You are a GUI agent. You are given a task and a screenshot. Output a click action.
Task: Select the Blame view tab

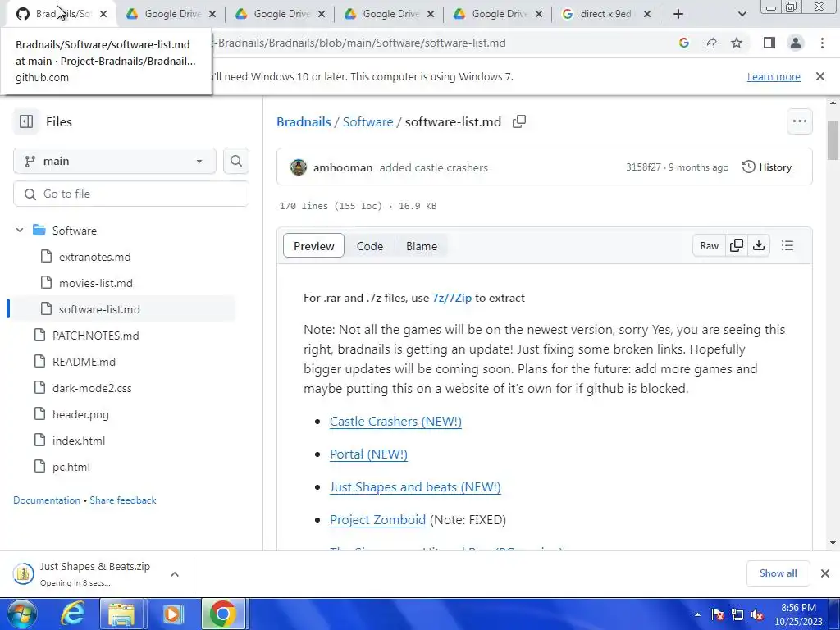422,246
